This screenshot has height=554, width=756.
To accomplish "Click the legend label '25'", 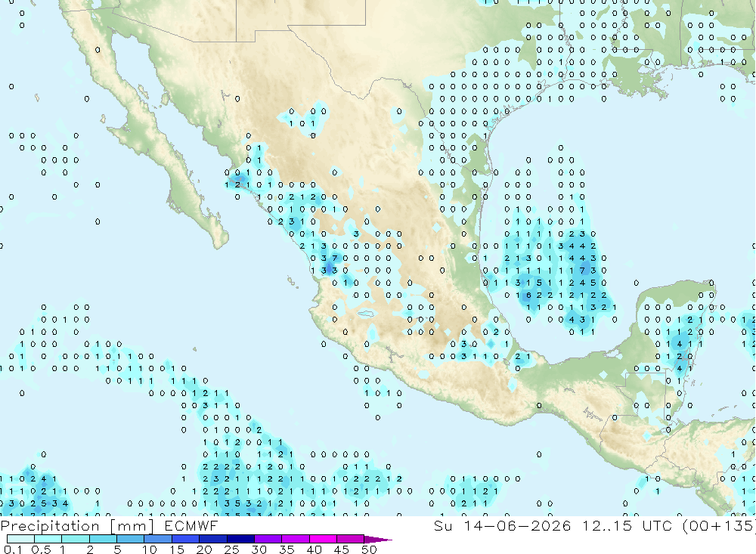I will pyautogui.click(x=231, y=549).
